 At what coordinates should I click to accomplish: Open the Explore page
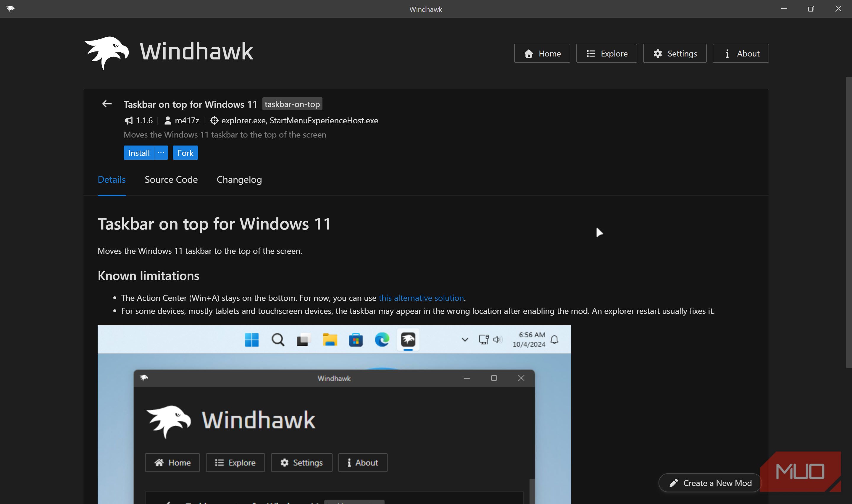tap(606, 53)
